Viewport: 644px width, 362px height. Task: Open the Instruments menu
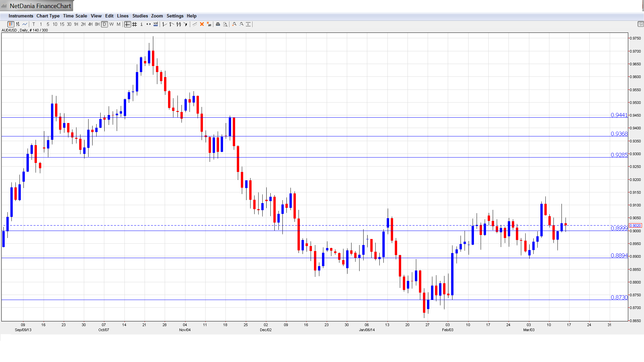click(21, 16)
